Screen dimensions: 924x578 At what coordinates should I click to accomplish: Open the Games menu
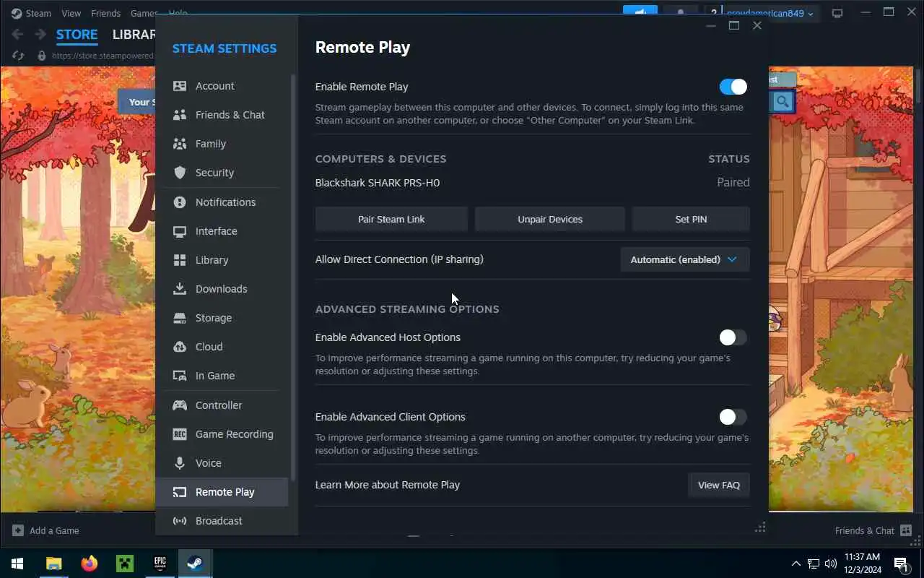pos(144,13)
